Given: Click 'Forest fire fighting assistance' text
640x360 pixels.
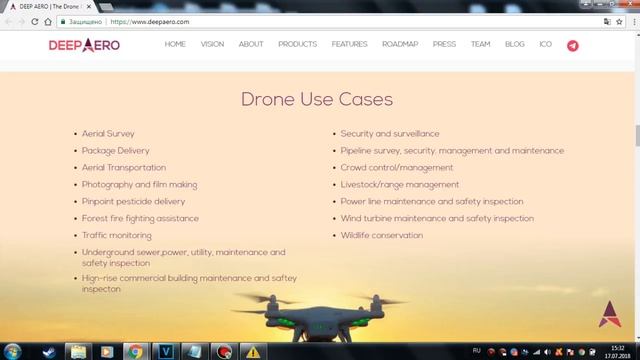Looking at the screenshot, I should 140,219.
